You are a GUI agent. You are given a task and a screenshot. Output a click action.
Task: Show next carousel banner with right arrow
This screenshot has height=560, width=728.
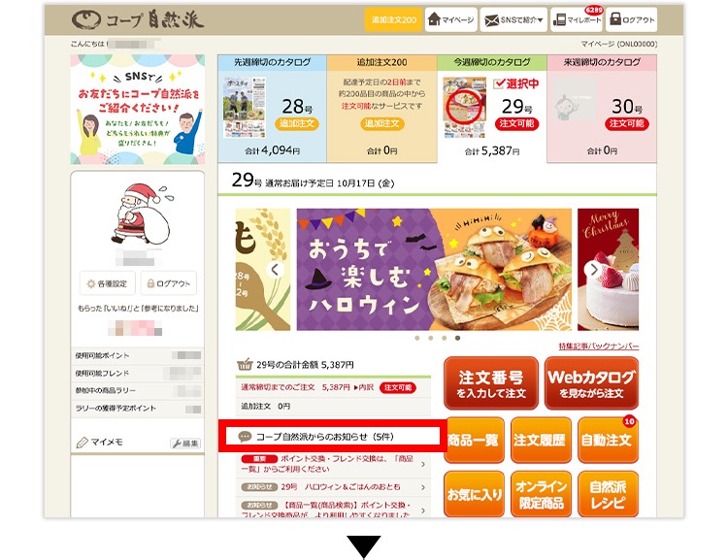pos(593,269)
